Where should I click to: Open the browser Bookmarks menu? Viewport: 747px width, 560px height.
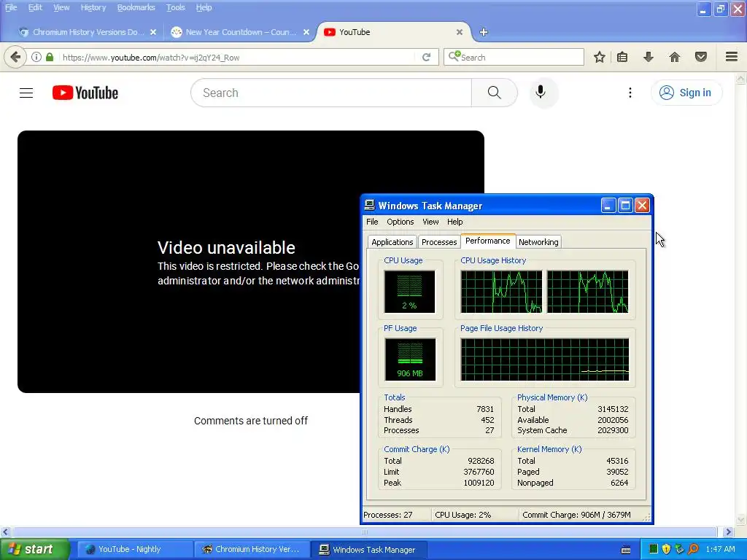click(x=136, y=7)
